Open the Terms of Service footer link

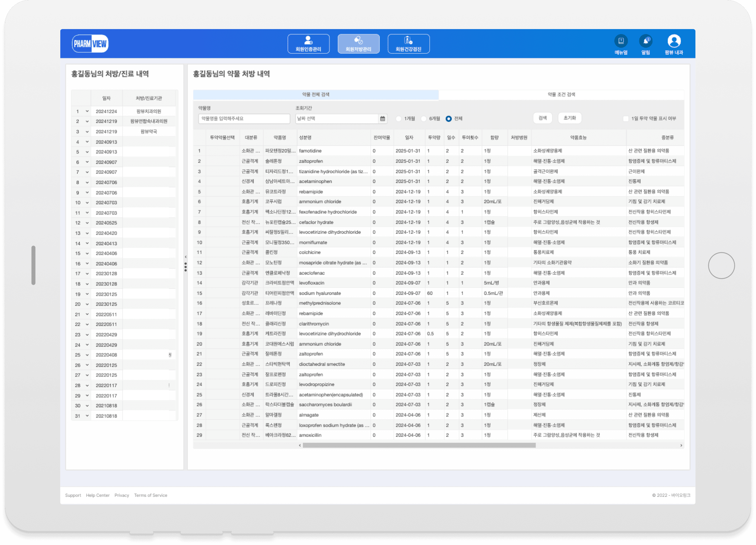(x=151, y=495)
